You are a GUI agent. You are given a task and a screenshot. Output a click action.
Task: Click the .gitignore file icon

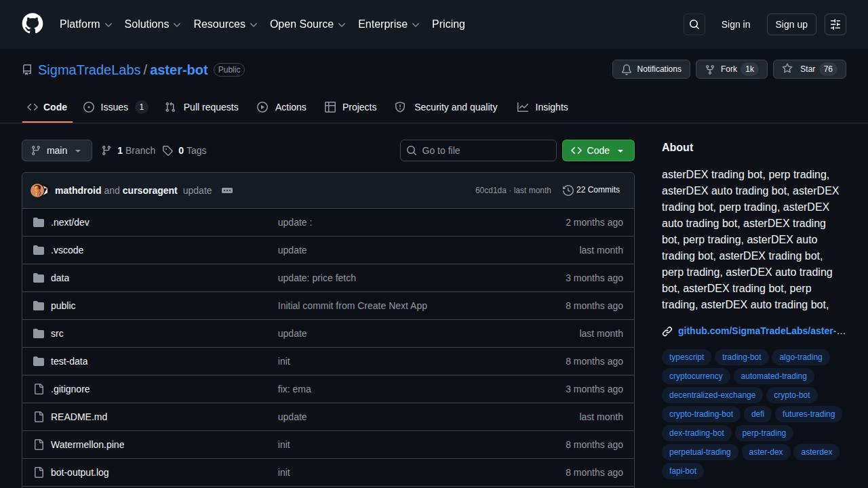[x=39, y=389]
